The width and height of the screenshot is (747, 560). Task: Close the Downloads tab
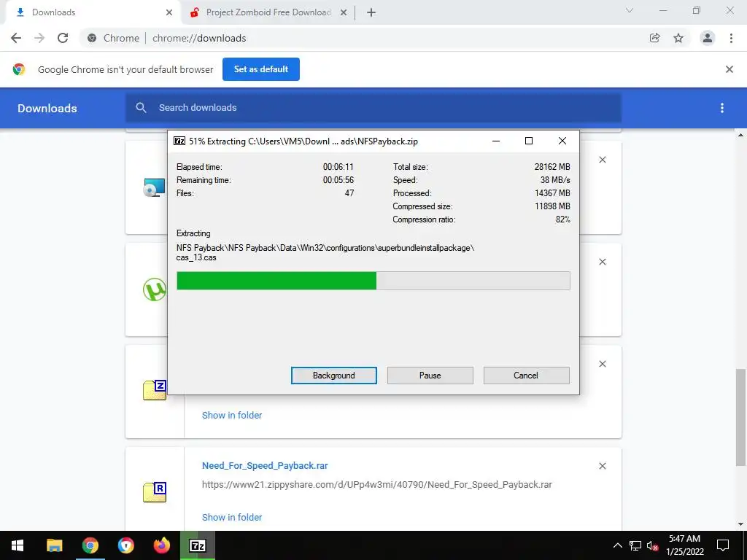tap(169, 12)
